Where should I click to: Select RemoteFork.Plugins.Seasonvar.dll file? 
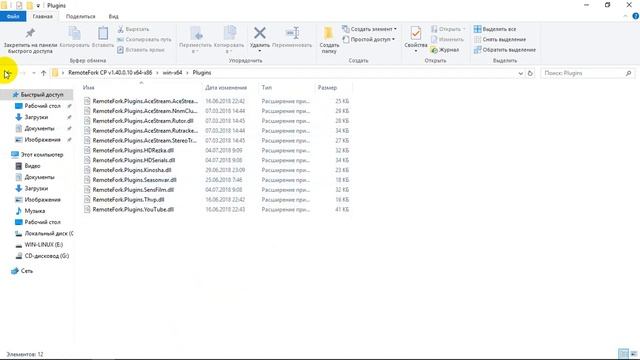134,180
